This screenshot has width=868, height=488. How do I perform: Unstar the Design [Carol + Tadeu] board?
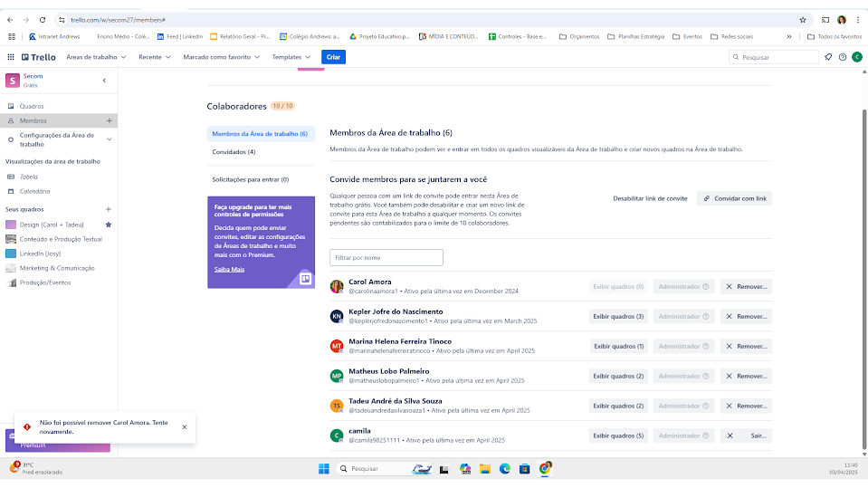[x=109, y=225]
